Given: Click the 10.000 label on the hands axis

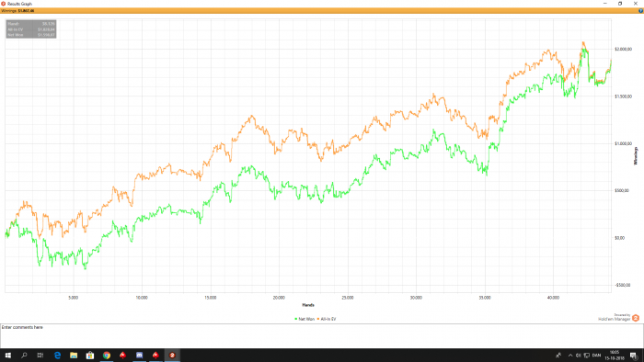Looking at the screenshot, I should point(142,298).
